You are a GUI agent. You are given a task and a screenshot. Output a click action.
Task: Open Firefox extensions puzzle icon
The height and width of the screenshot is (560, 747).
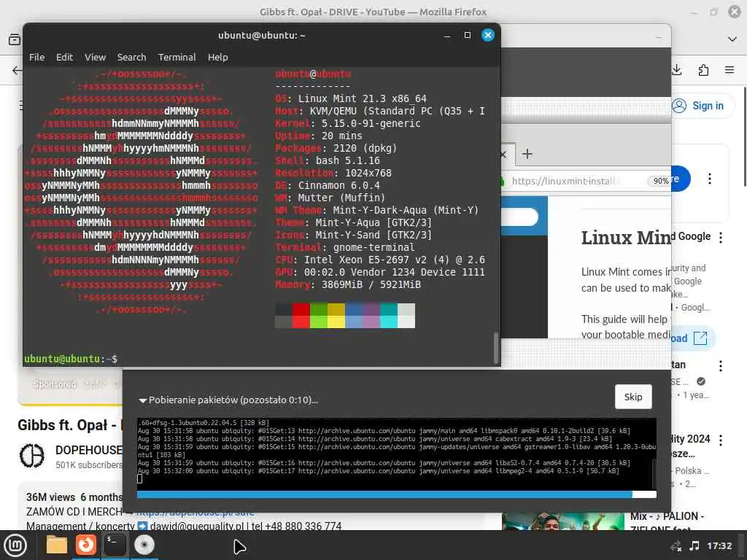(703, 71)
